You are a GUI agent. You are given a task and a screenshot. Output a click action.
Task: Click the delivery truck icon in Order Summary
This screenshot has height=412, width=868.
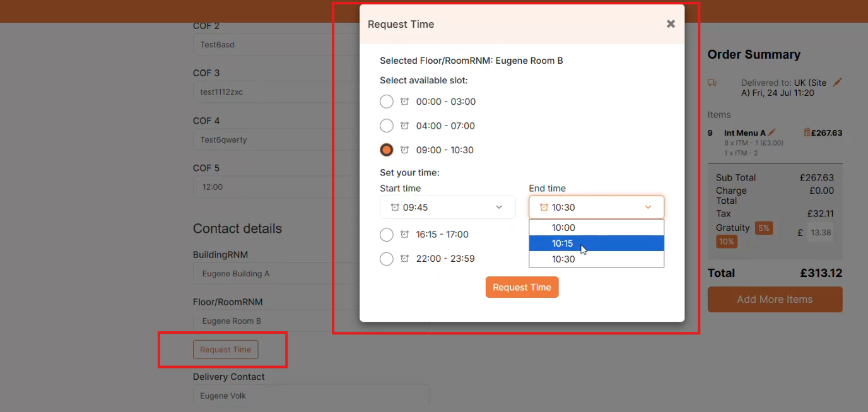point(712,83)
